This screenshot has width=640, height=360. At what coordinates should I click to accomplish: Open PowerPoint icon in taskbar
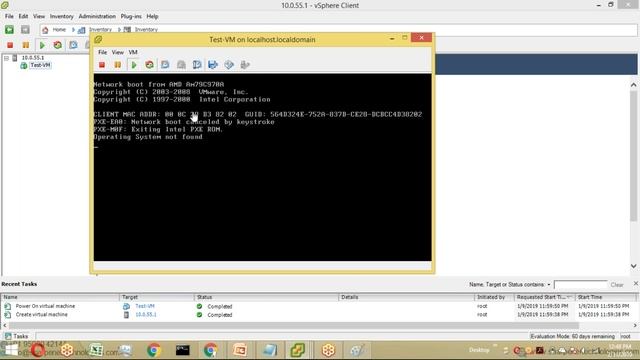(240, 350)
